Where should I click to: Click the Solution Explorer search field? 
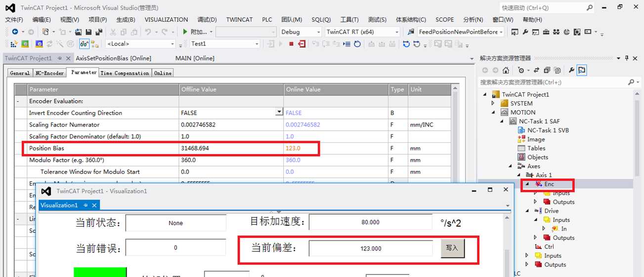(x=553, y=82)
